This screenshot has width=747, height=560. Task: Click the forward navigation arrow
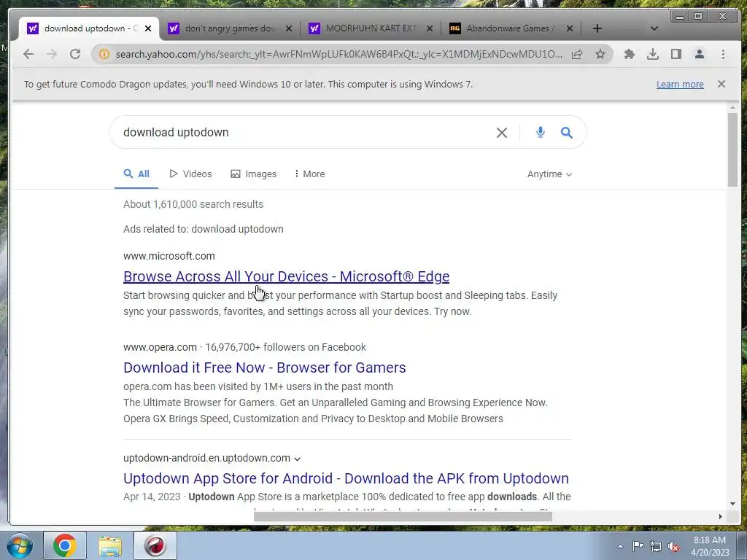click(x=52, y=54)
